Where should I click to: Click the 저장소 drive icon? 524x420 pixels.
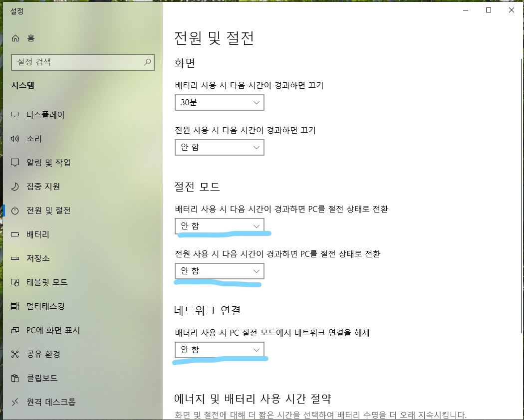(x=15, y=258)
